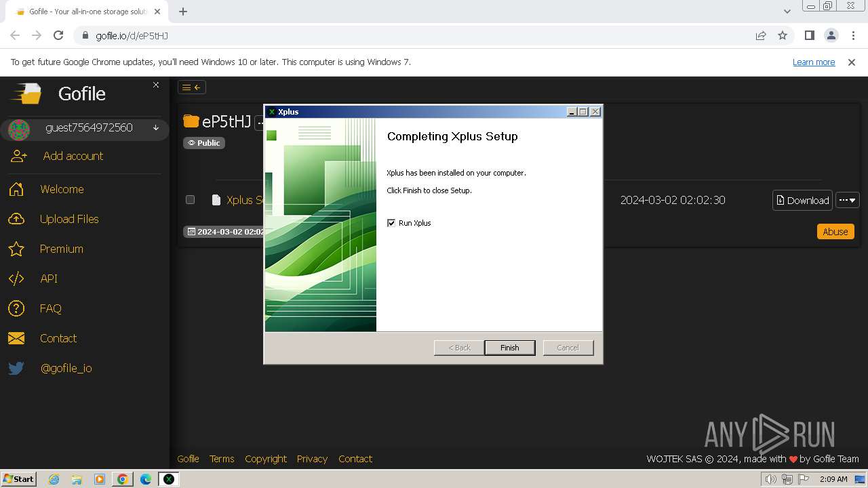Image resolution: width=868 pixels, height=488 pixels.
Task: Click the folder date badge 2024-03-02
Action: [224, 231]
